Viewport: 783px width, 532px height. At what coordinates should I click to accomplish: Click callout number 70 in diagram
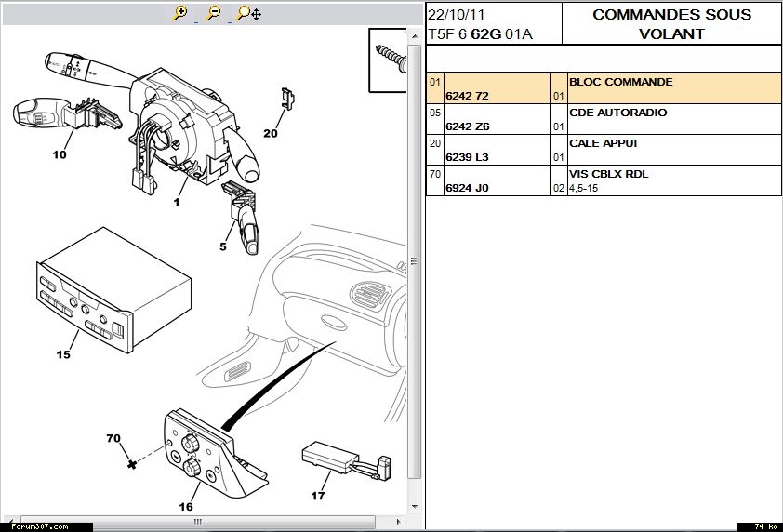click(x=113, y=438)
